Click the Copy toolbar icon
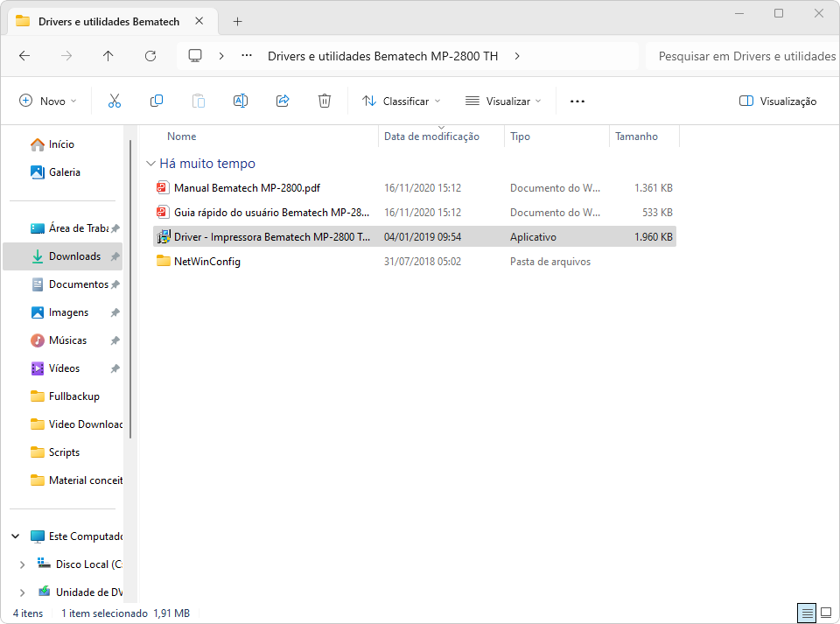The height and width of the screenshot is (624, 840). pos(157,101)
